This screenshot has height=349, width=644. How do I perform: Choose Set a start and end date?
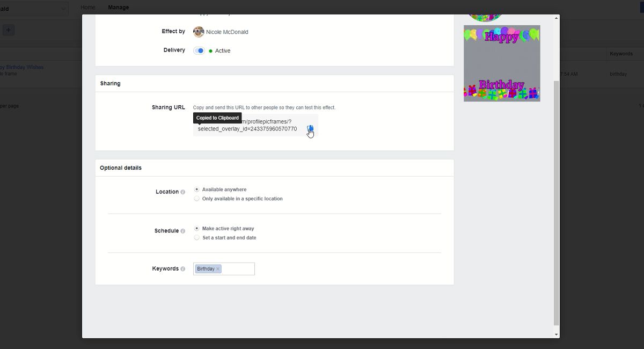[197, 237]
